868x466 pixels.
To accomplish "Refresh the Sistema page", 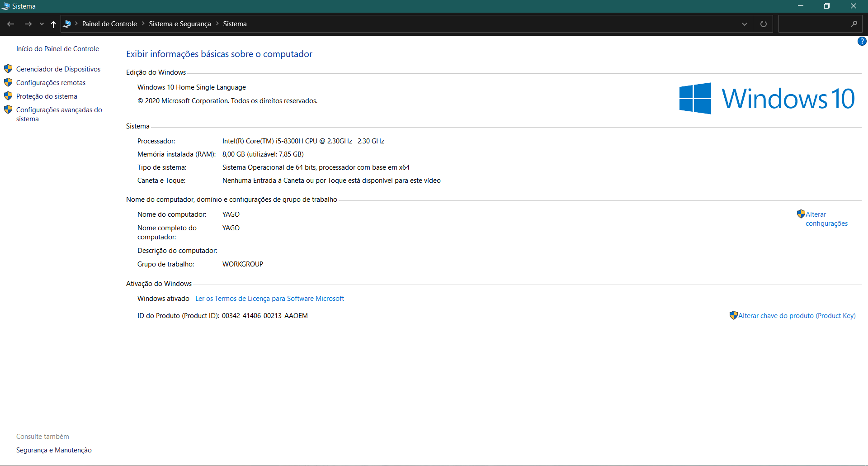I will [764, 24].
